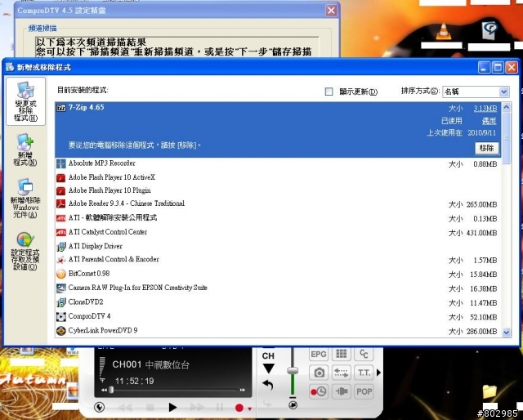The image size is (523, 420).
Task: Select Adobe Reader 9.3.4 - Chinese Traditional text
Action: click(127, 203)
